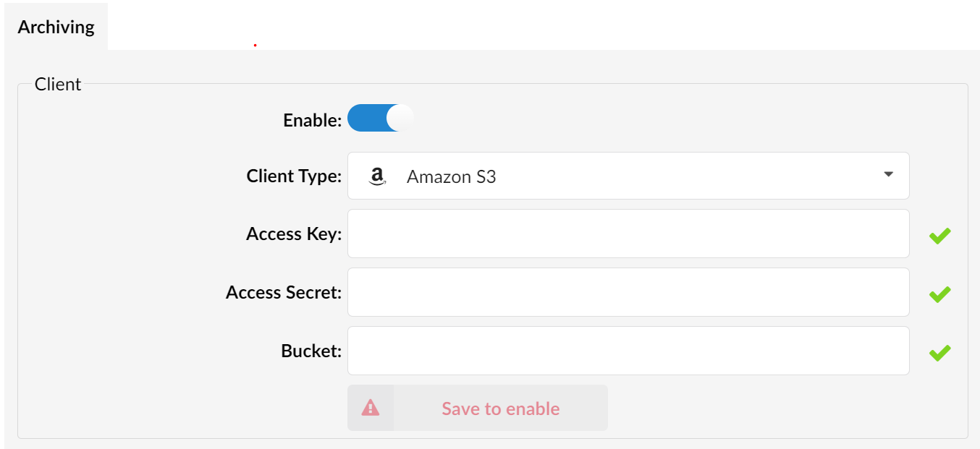This screenshot has width=980, height=449.
Task: Click the Save to enable button
Action: pos(478,408)
